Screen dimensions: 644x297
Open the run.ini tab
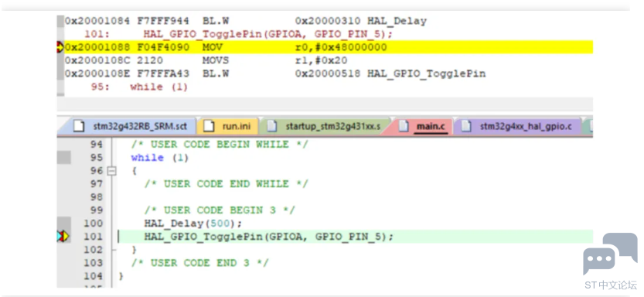point(227,126)
